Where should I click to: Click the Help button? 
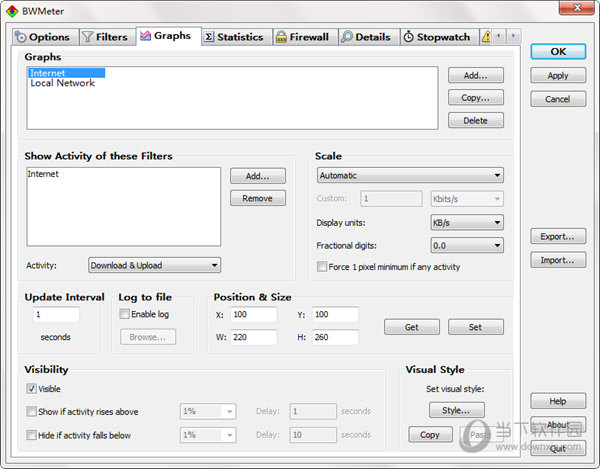[558, 401]
